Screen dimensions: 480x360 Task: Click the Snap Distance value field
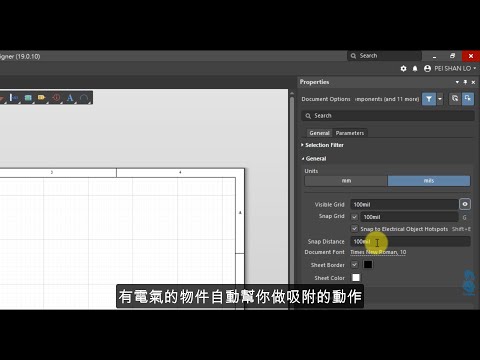pyautogui.click(x=410, y=241)
